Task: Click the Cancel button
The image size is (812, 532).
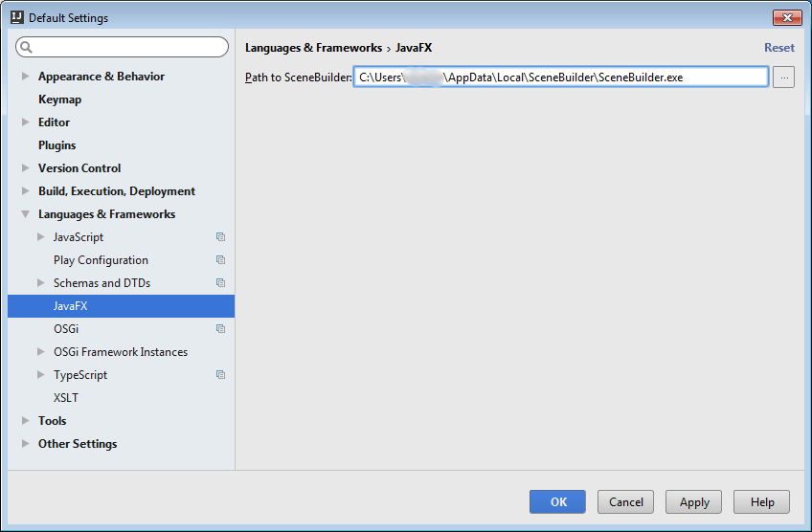Action: point(625,502)
